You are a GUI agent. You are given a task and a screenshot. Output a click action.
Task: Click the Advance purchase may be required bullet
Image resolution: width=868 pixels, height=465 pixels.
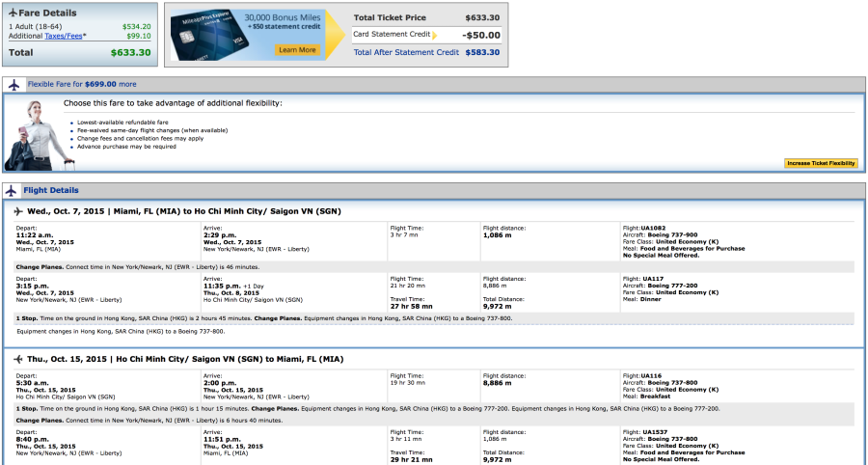(x=126, y=147)
